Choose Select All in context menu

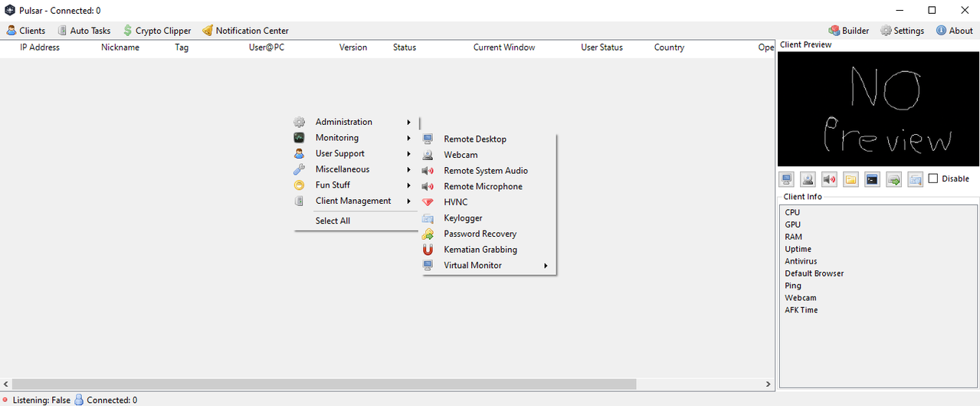(x=356, y=221)
